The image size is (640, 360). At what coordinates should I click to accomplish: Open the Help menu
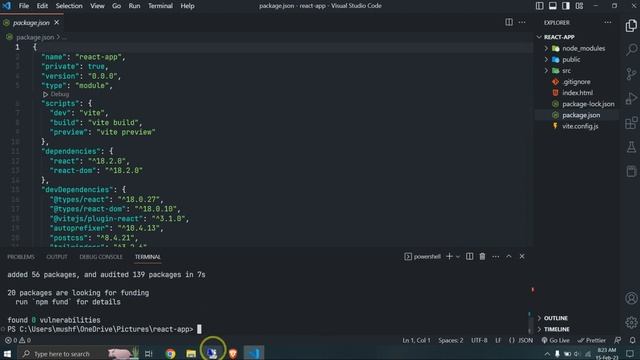187,6
